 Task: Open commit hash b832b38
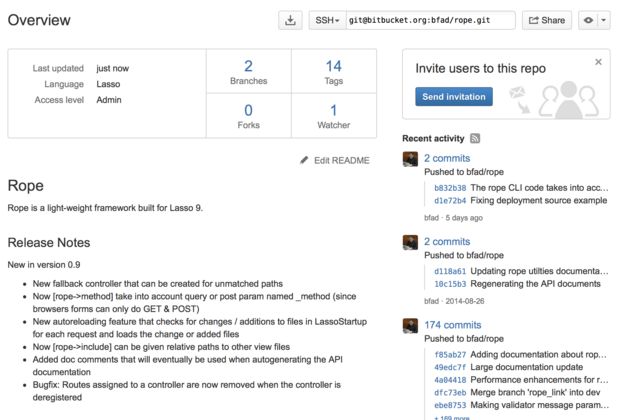click(x=450, y=187)
